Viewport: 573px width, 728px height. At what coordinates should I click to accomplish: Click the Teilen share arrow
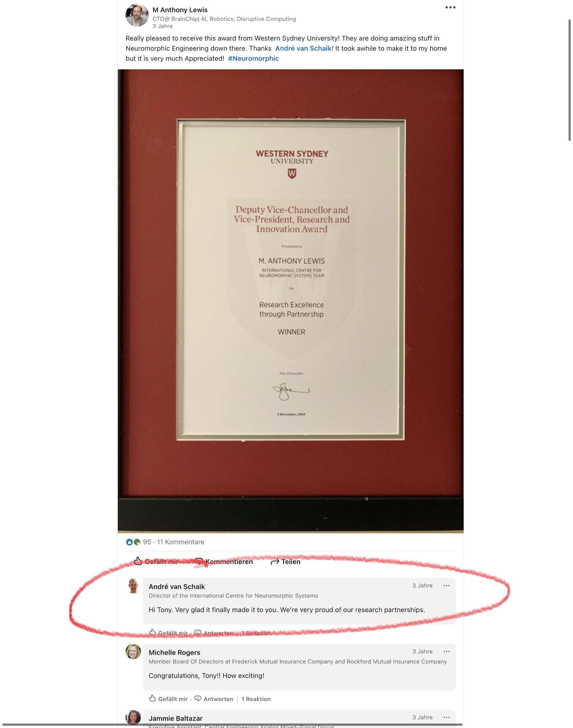[275, 562]
